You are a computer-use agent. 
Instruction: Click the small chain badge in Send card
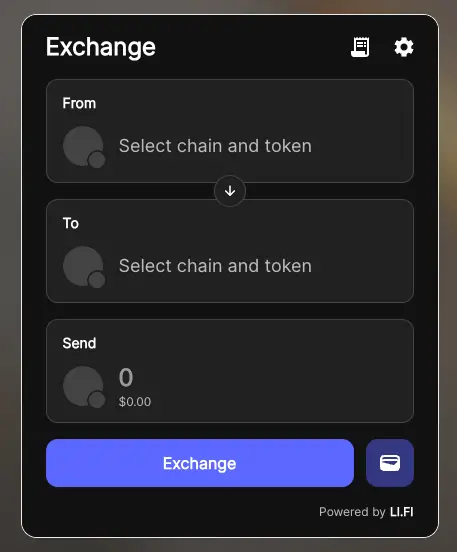coord(96,400)
